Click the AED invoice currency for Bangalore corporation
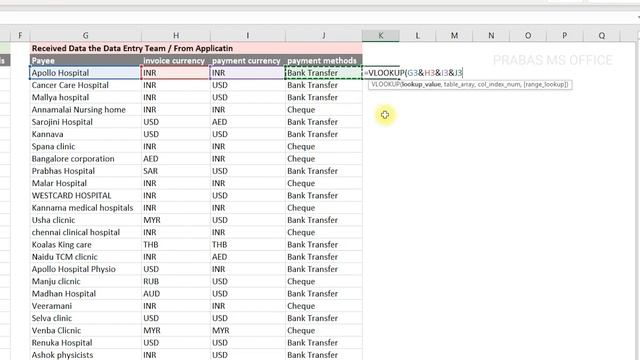 [176, 158]
